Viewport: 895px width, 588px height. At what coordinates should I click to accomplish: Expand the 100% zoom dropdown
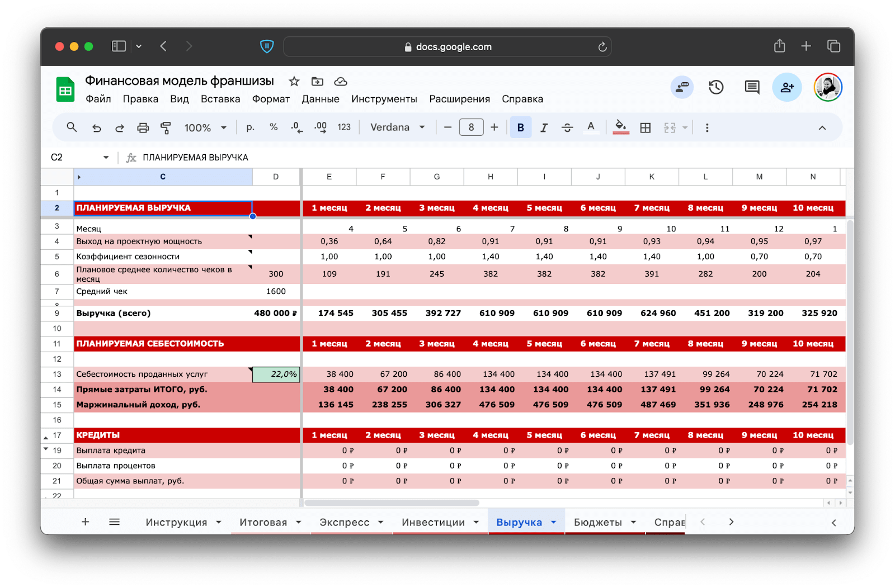click(x=205, y=128)
